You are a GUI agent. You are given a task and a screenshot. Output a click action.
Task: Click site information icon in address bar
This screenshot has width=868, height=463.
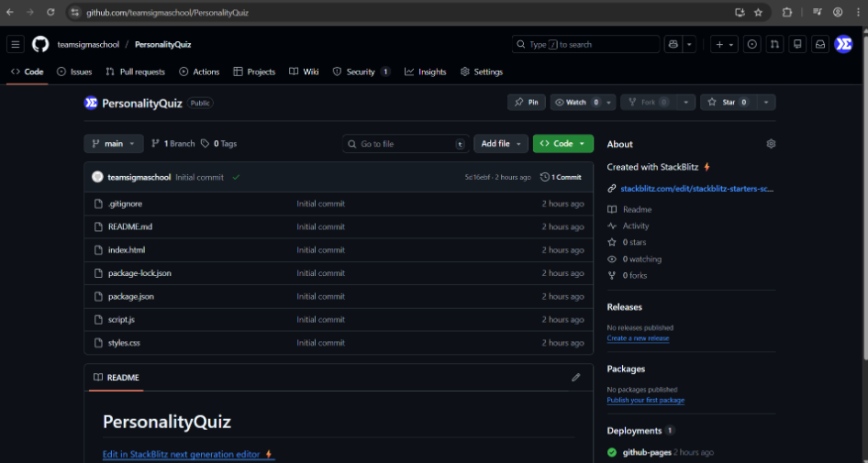click(75, 12)
